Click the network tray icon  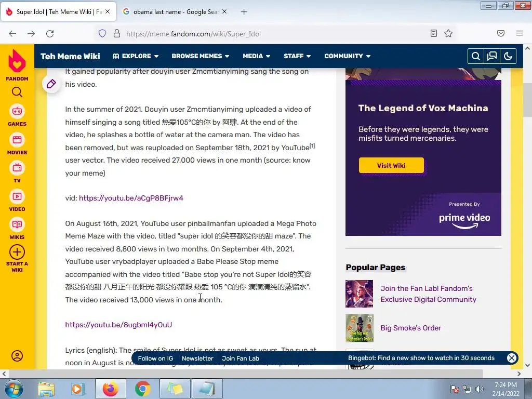(467, 389)
